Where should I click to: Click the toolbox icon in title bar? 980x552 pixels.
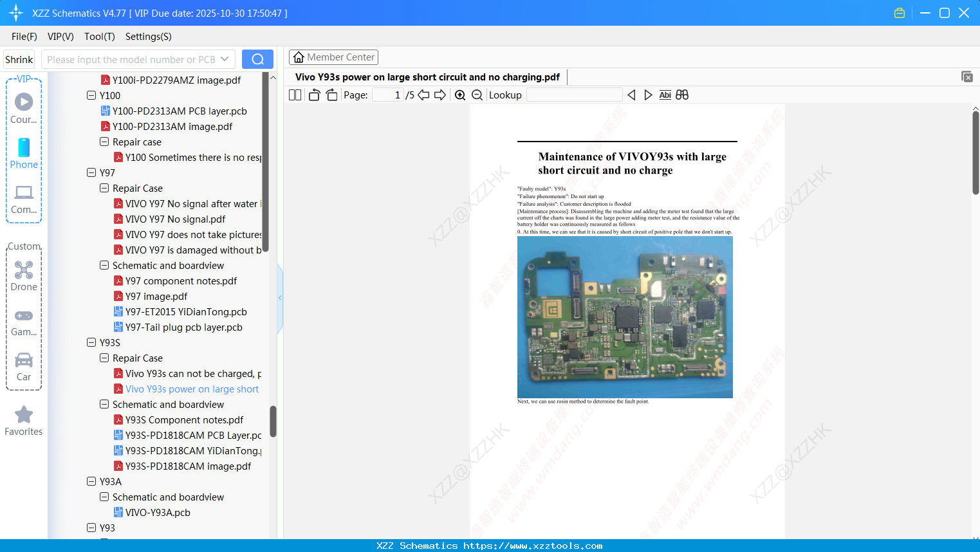click(900, 13)
